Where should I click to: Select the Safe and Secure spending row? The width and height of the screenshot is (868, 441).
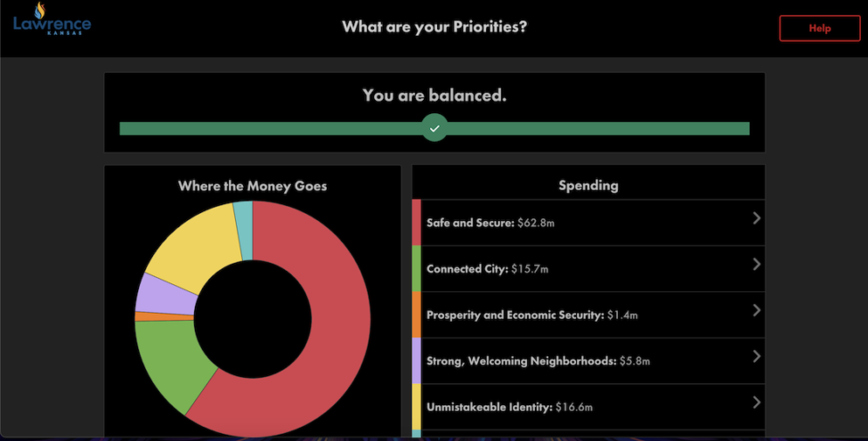click(588, 223)
